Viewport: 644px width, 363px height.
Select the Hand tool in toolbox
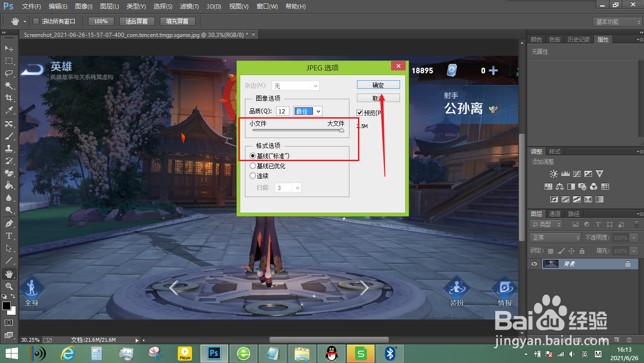[9, 274]
